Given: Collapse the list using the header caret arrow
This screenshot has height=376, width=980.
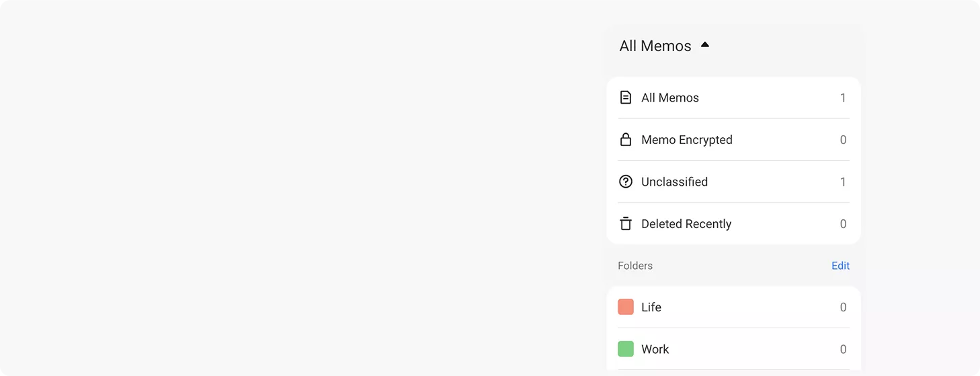Looking at the screenshot, I should pos(704,45).
